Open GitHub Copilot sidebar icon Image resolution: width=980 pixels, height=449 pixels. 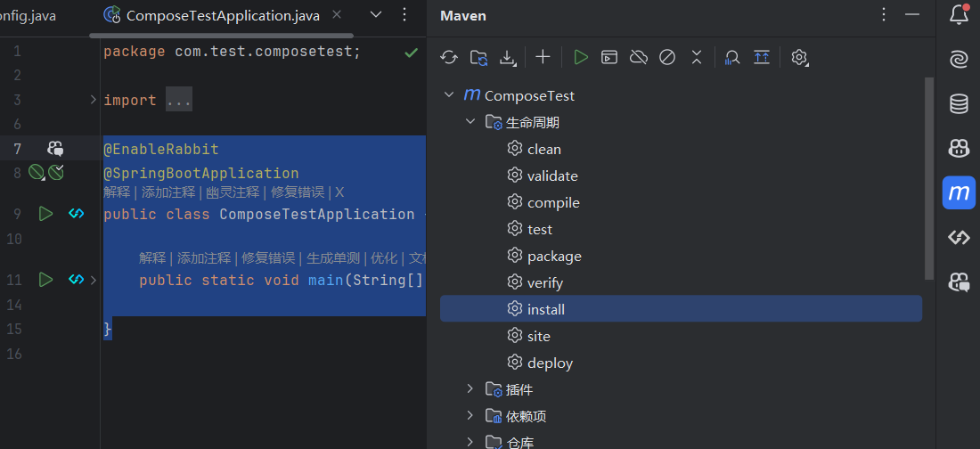point(959,148)
